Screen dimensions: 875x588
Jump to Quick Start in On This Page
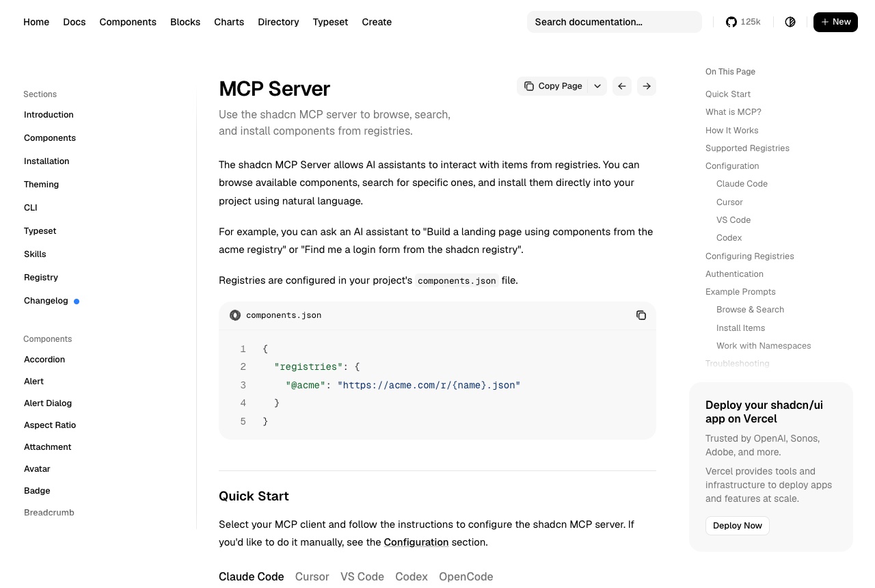[728, 94]
